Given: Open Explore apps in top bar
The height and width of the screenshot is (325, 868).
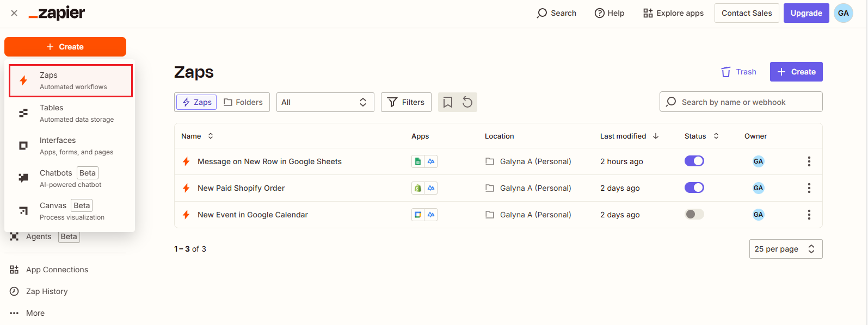Looking at the screenshot, I should (x=673, y=13).
